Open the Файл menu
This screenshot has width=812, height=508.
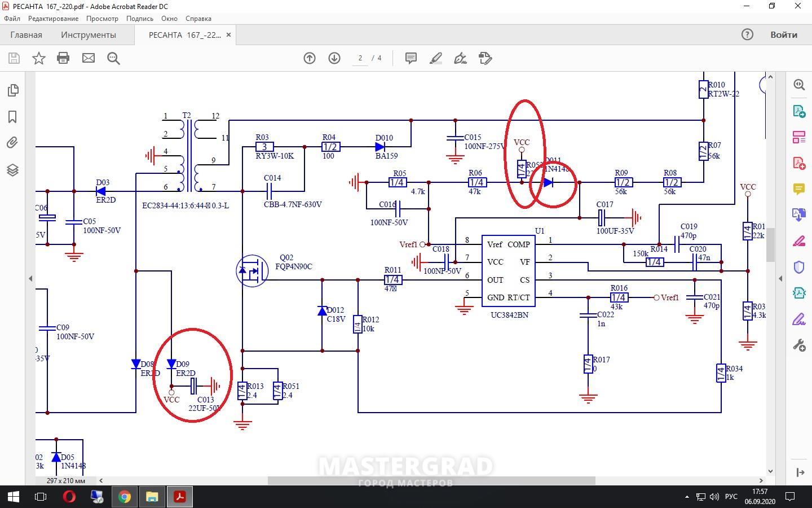(x=12, y=19)
